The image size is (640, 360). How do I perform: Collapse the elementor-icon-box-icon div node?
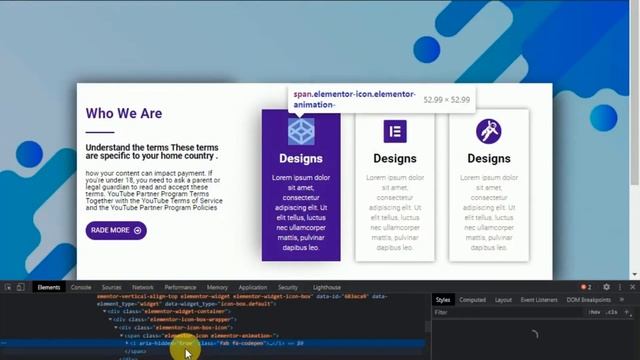coord(116,327)
